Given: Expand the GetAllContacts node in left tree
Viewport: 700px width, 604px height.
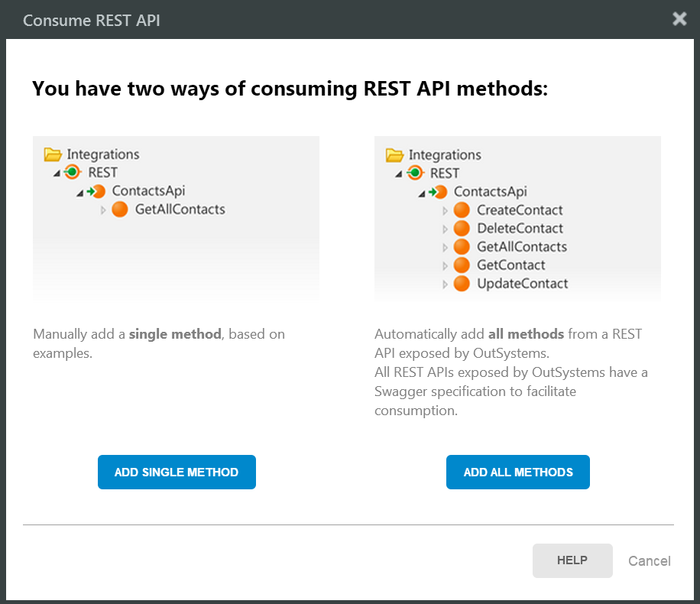Looking at the screenshot, I should coord(104,210).
